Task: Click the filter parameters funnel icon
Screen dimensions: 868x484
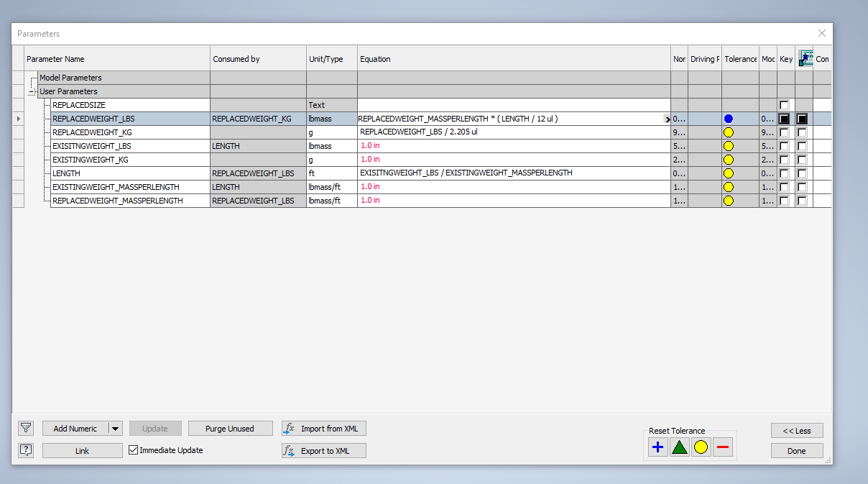Action: coord(26,428)
